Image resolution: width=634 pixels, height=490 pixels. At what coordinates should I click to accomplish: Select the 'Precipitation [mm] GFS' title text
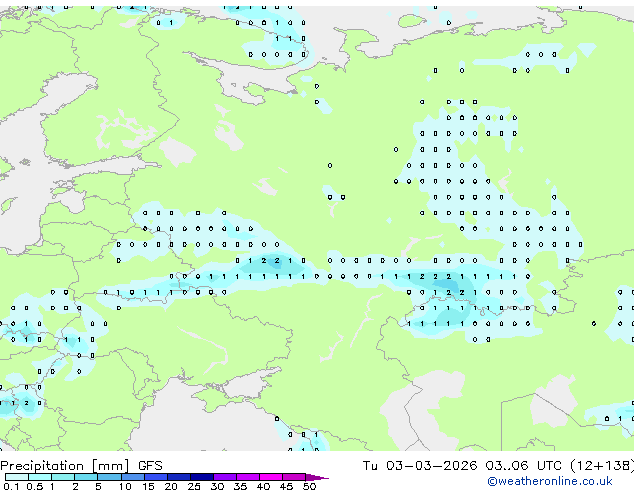(81, 466)
